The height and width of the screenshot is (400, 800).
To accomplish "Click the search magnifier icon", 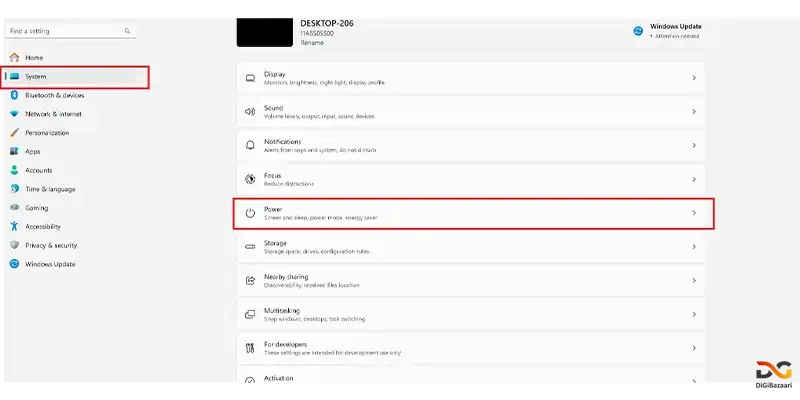I will (x=128, y=31).
